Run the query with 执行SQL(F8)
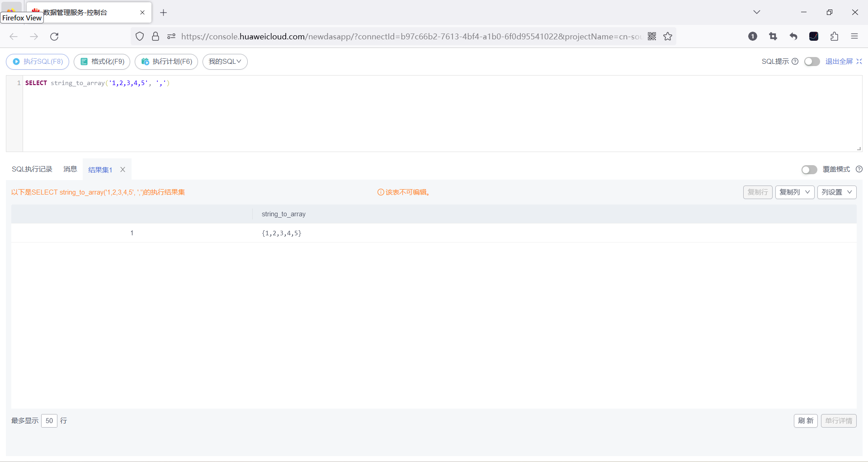This screenshot has width=868, height=462. [x=38, y=62]
